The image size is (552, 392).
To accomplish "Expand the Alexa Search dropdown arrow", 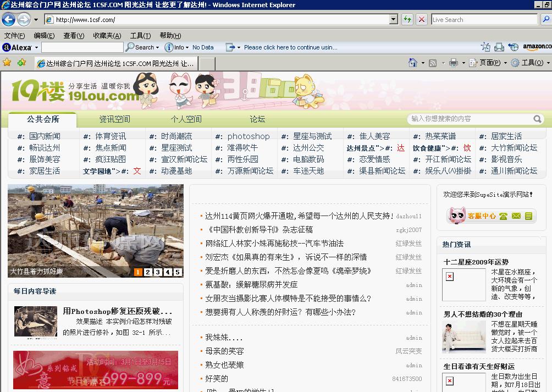I will point(157,47).
